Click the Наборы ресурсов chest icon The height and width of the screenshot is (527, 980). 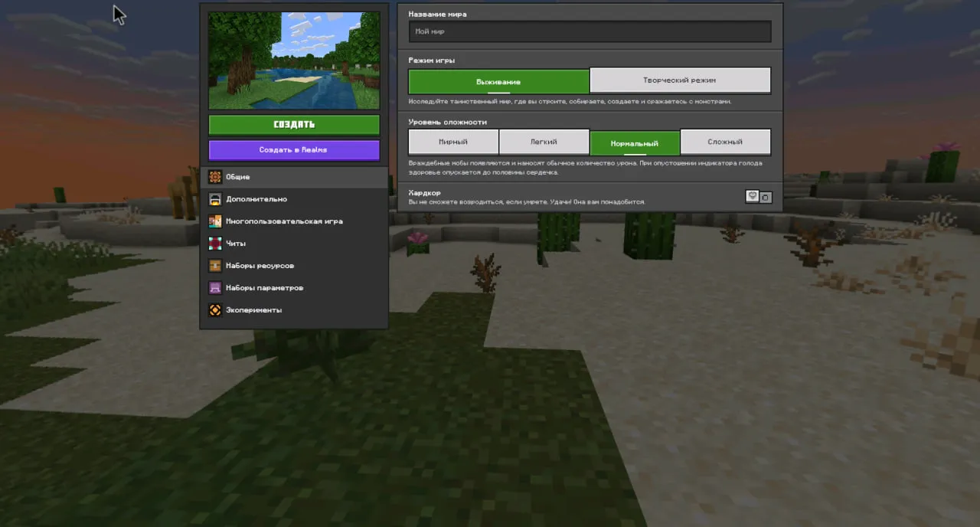point(215,266)
